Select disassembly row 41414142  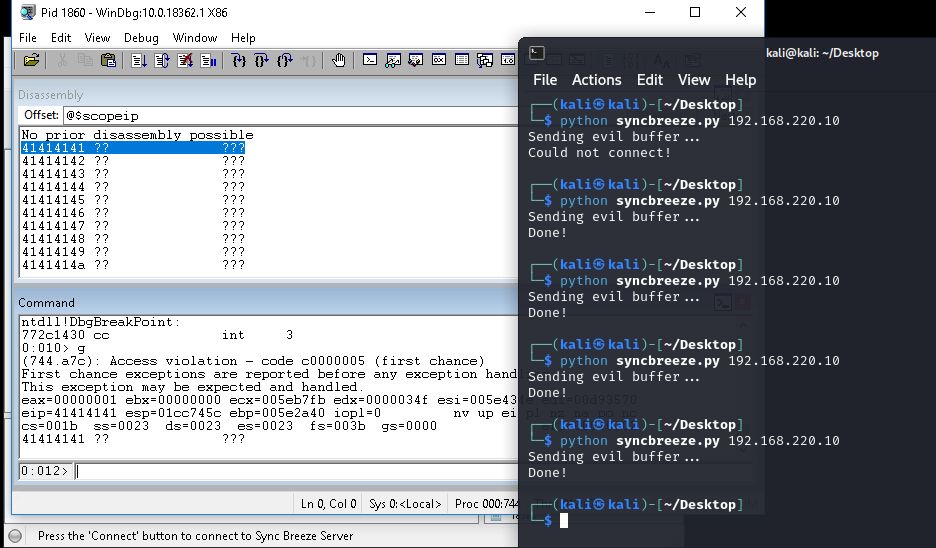[x=133, y=161]
